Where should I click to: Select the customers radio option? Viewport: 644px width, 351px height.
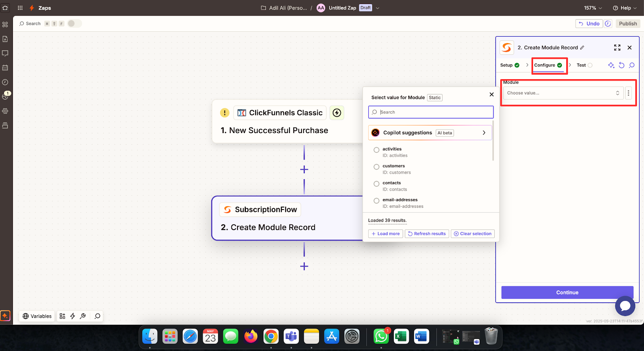click(376, 167)
